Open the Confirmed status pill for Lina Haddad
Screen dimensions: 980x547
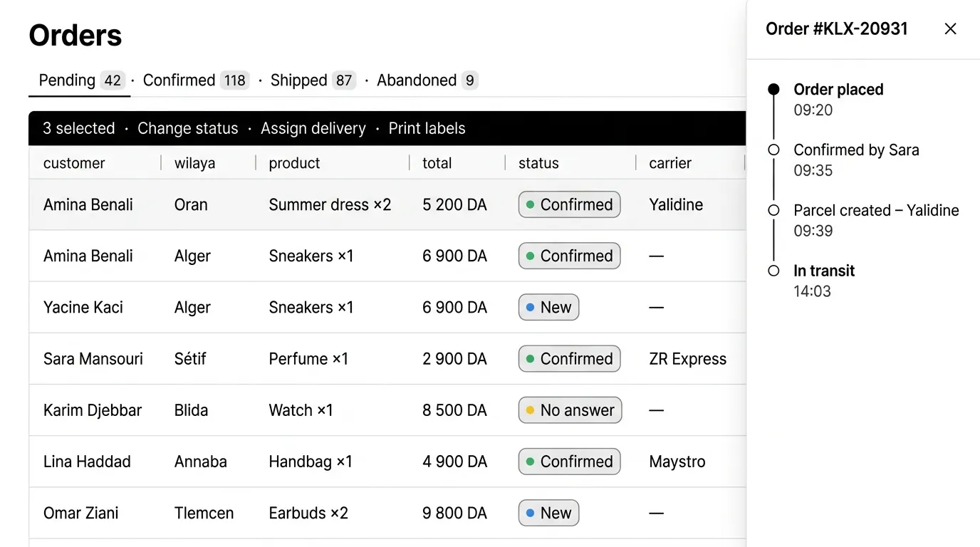click(x=570, y=462)
